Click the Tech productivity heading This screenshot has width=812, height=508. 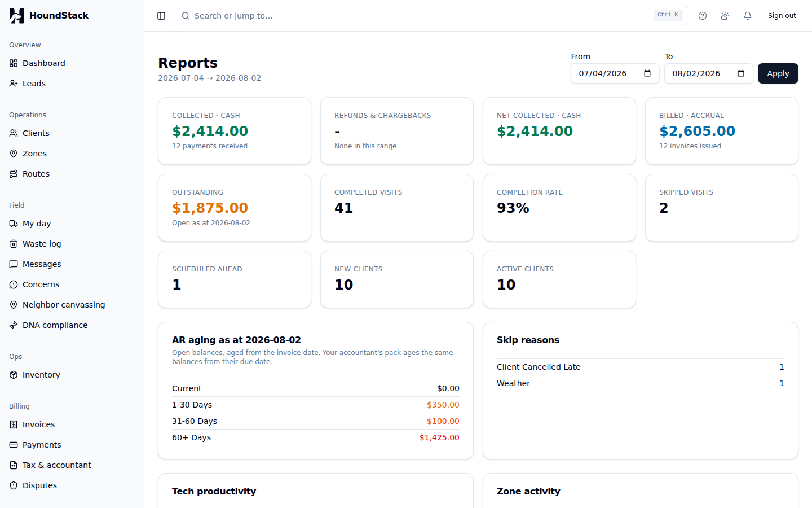(214, 491)
